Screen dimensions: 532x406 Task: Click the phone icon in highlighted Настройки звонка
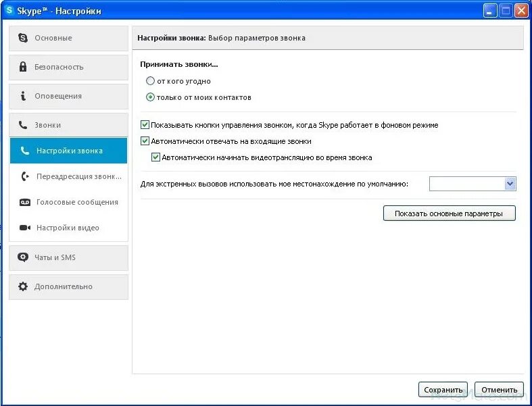(25, 151)
